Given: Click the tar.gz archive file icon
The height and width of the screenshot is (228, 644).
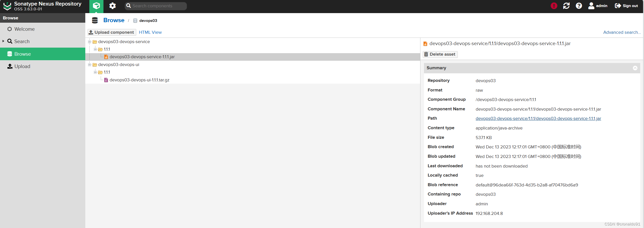Looking at the screenshot, I should tap(106, 80).
